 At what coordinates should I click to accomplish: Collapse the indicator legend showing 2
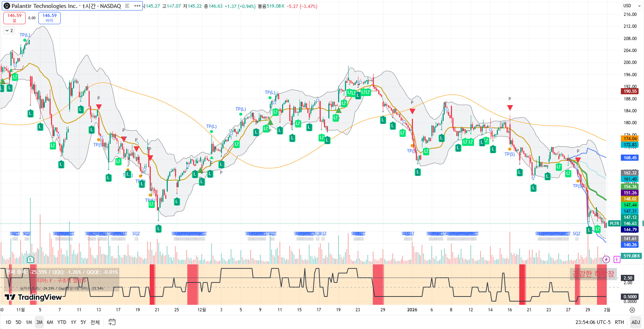point(9,31)
